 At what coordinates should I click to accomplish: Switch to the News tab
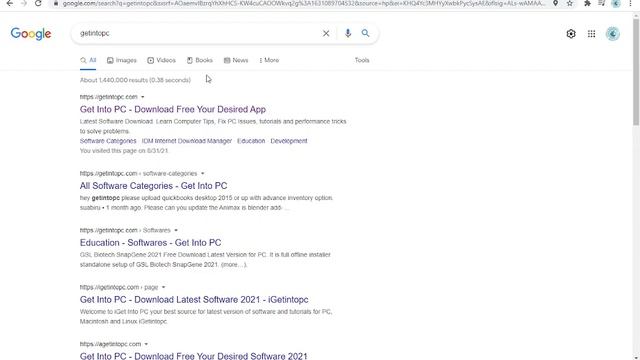click(x=236, y=60)
